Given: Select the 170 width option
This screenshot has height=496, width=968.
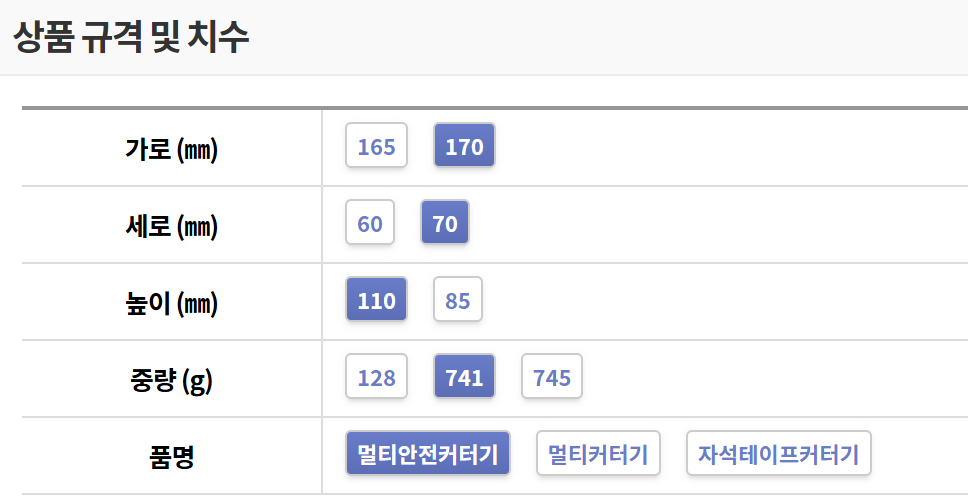Looking at the screenshot, I should click(464, 147).
